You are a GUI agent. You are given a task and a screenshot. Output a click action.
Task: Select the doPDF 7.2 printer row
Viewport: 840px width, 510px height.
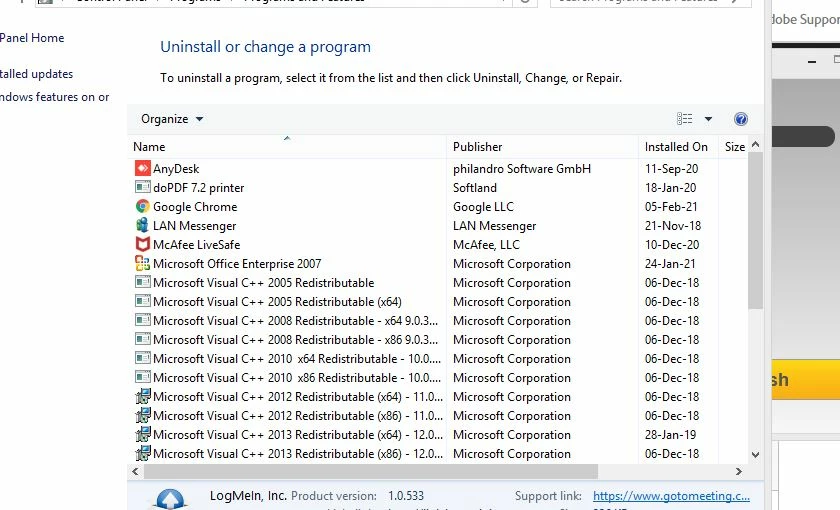click(437, 188)
